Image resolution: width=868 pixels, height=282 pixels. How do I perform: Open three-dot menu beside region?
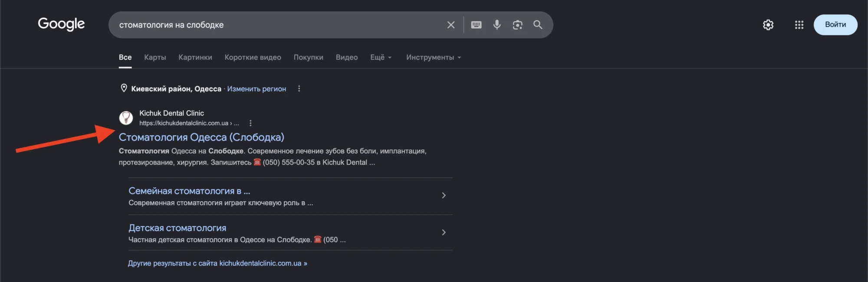click(299, 89)
